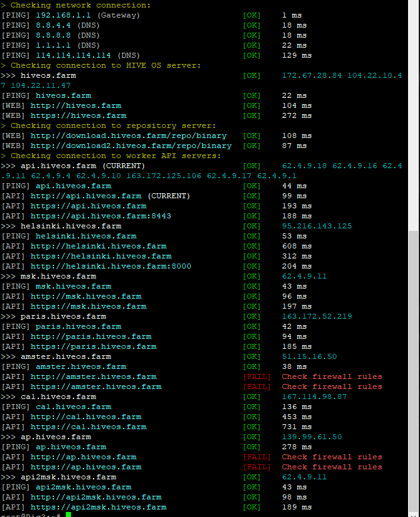Click the URL https://hiveos.farm
Viewport: 420px width, 517px height.
[x=78, y=115]
